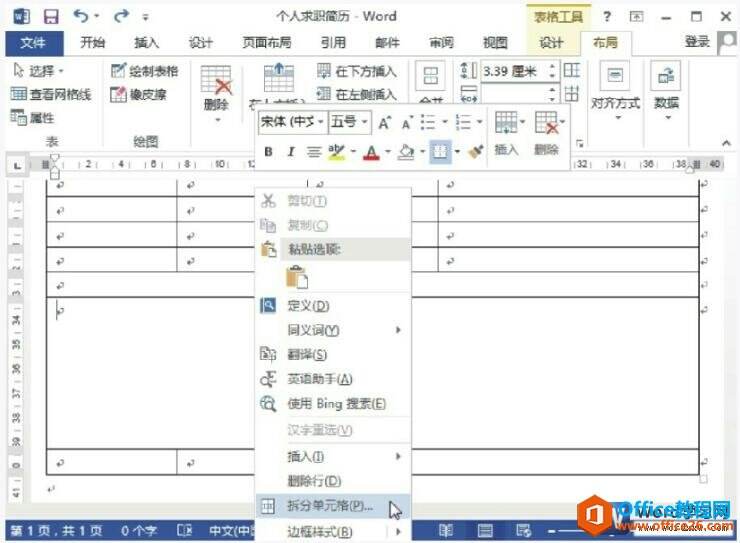Image resolution: width=740 pixels, height=543 pixels.
Task: Increase row height with up spinner
Action: coord(552,67)
